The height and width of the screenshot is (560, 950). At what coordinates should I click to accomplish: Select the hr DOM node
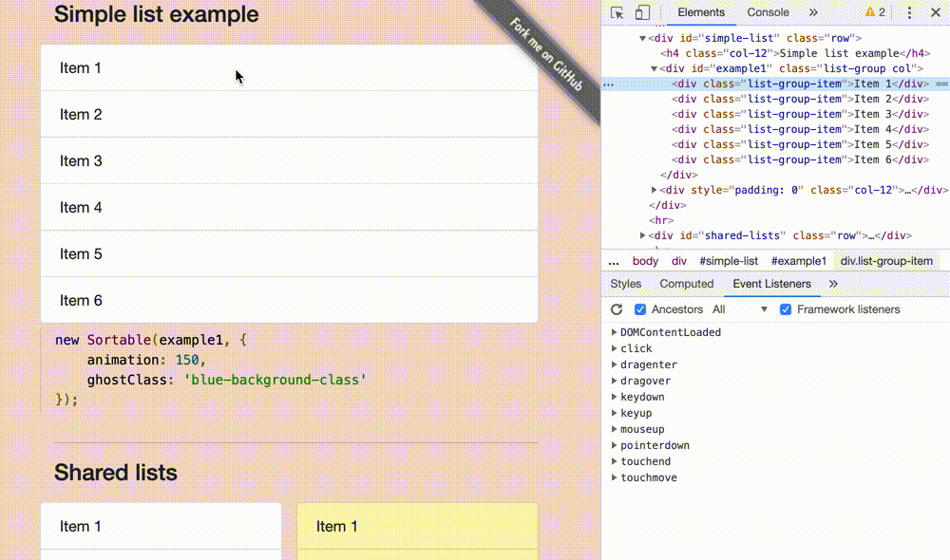click(x=661, y=220)
